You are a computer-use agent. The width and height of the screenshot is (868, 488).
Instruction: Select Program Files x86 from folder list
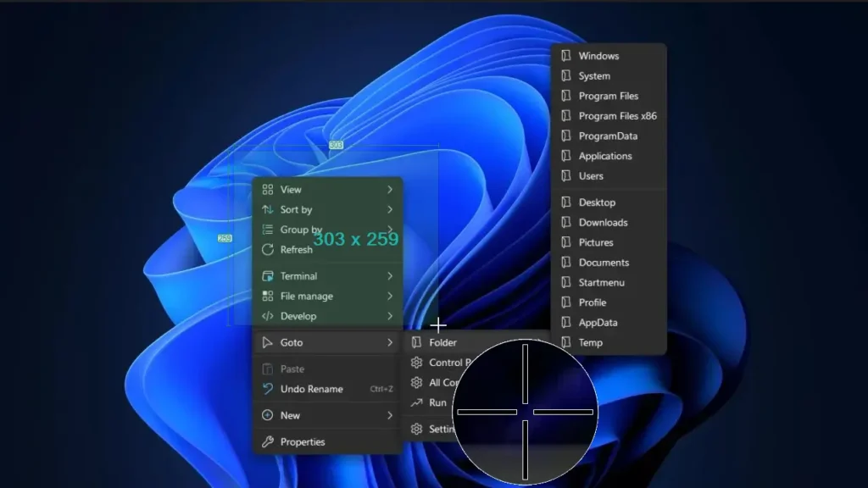617,116
